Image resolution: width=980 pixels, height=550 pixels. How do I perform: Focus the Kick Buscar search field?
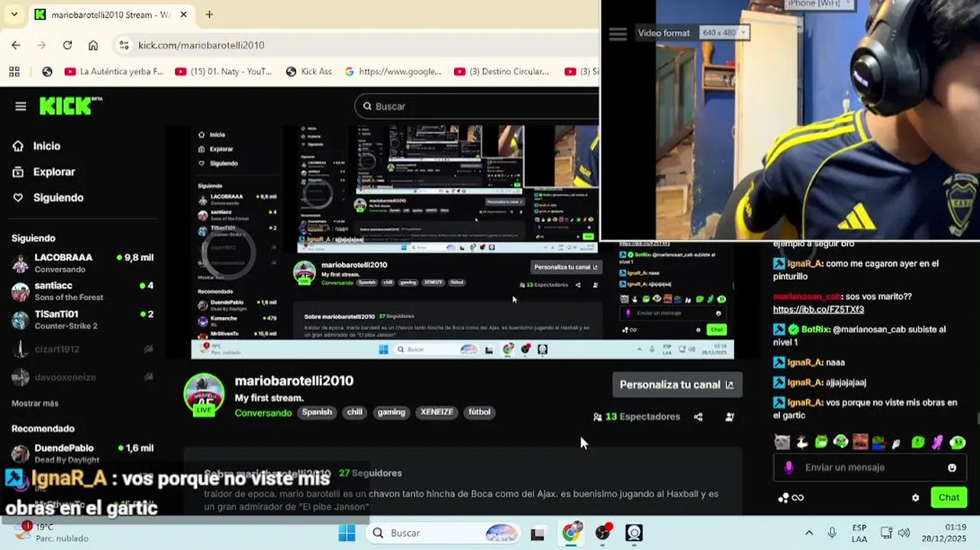click(477, 106)
